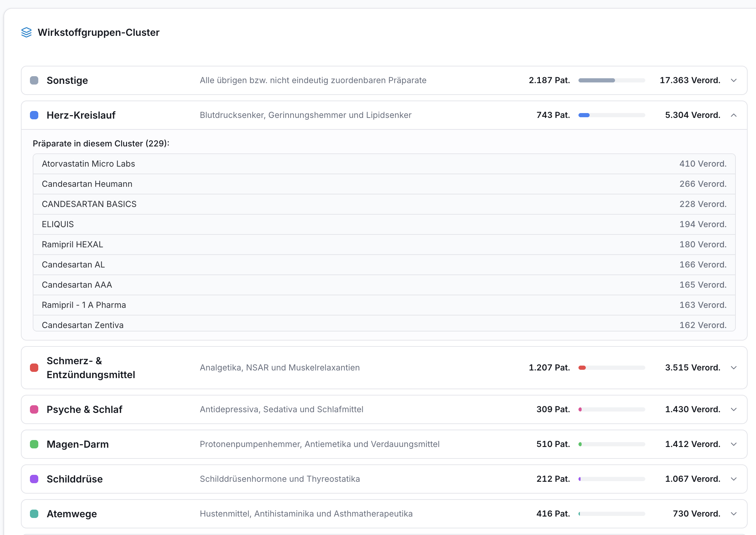Click the 410 Verord. value

(x=703, y=164)
